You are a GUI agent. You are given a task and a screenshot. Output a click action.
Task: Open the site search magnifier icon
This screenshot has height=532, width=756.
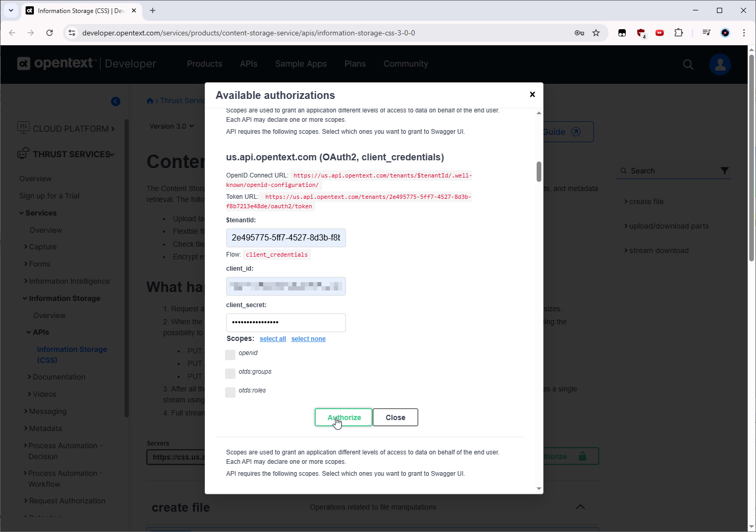click(x=688, y=65)
